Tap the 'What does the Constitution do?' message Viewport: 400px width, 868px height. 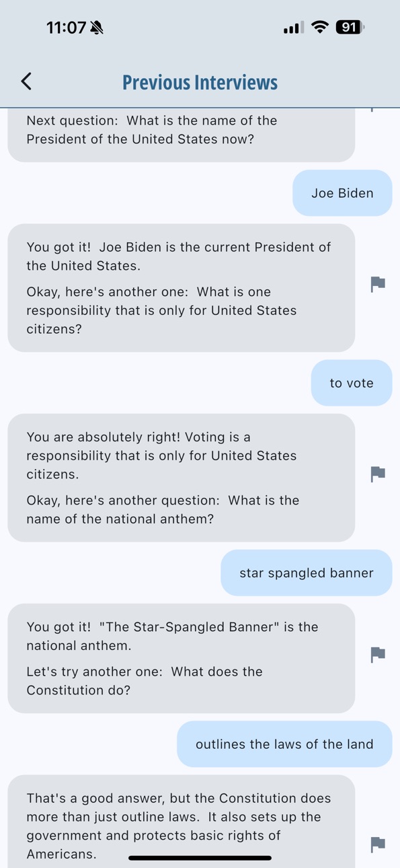click(x=182, y=658)
